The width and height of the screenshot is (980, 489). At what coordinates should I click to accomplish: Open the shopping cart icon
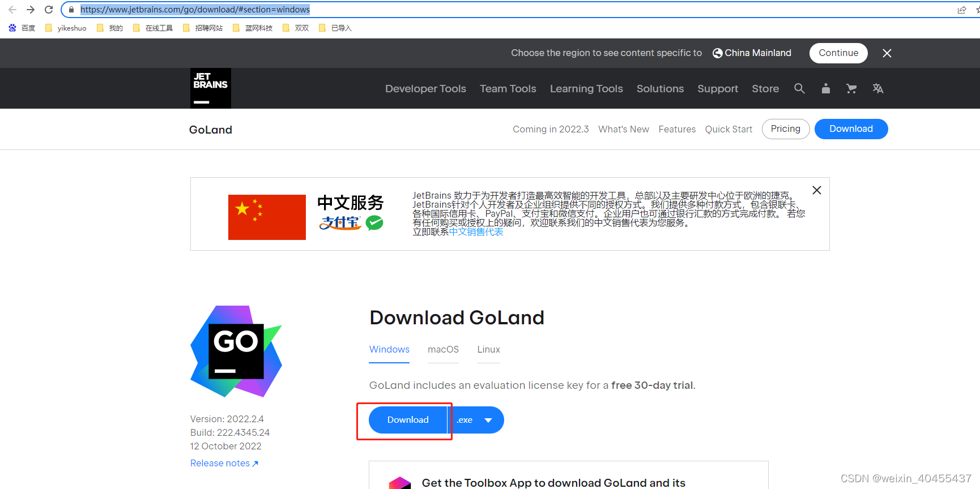851,88
